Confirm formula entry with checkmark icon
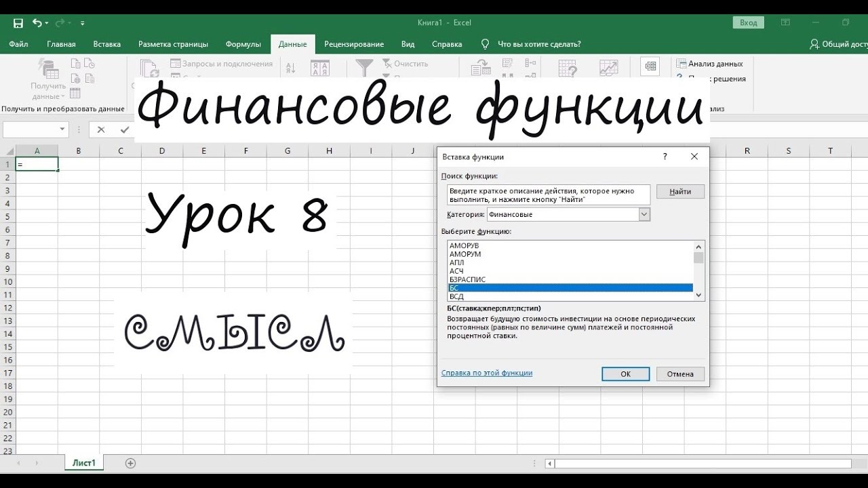The image size is (868, 488). point(124,129)
